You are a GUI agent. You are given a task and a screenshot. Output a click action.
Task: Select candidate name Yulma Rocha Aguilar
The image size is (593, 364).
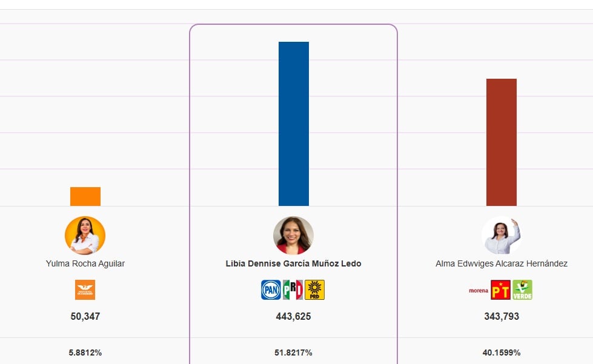(85, 263)
